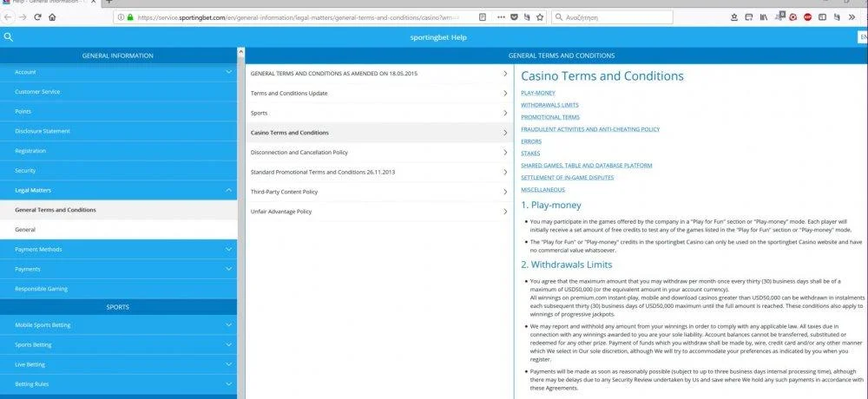868x399 pixels.
Task: Click the green padlock security icon
Action: coord(130,17)
